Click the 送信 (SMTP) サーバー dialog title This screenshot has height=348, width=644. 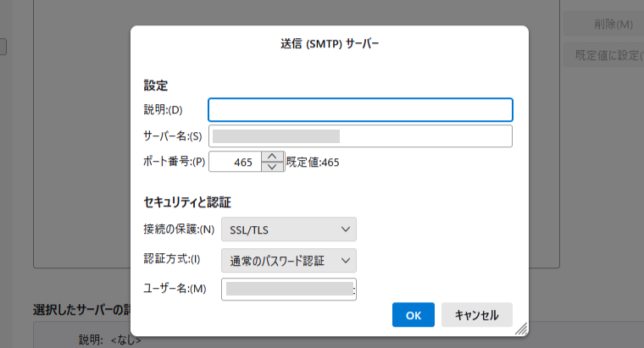330,42
